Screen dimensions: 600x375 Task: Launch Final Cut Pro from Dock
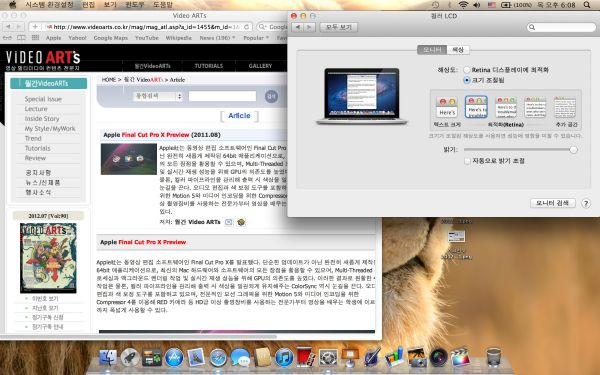(460, 358)
